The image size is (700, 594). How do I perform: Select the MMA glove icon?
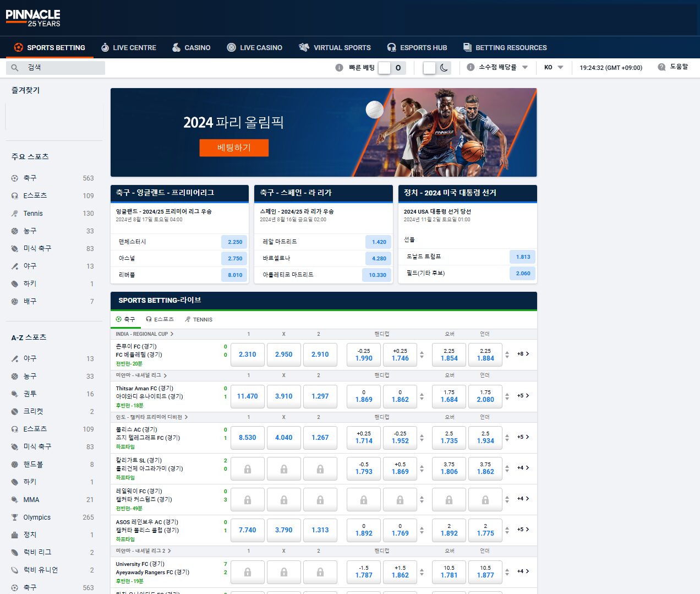(15, 500)
